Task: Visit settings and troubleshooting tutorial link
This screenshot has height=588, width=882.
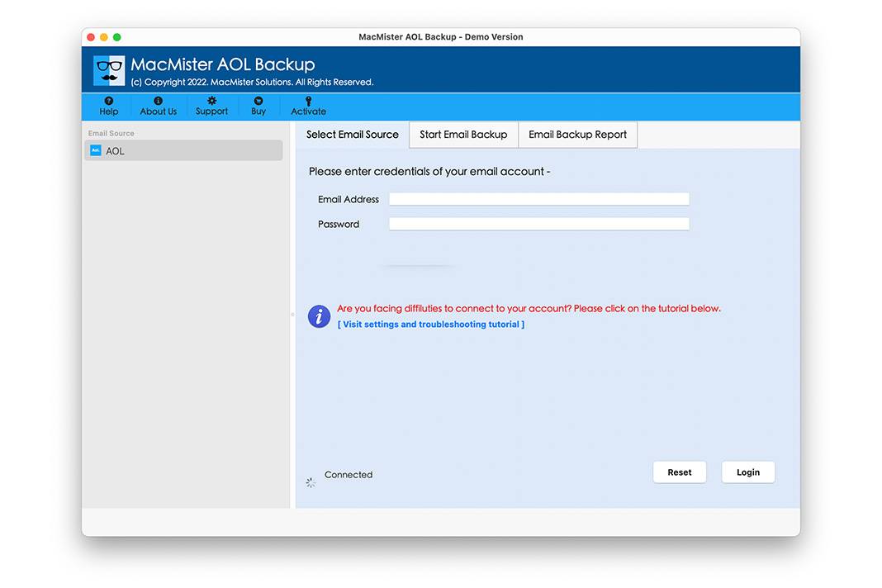Action: coord(431,325)
